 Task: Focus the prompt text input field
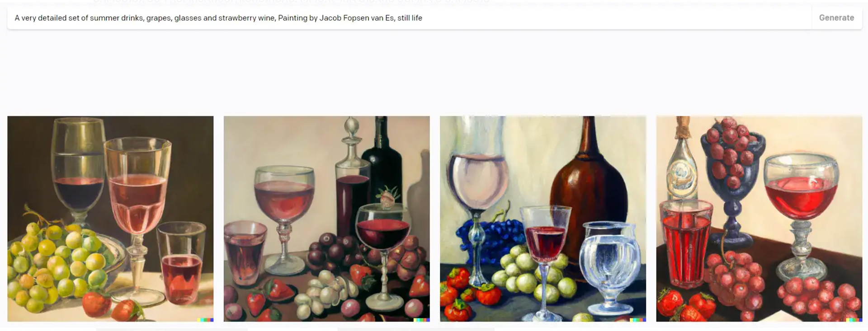pos(409,18)
